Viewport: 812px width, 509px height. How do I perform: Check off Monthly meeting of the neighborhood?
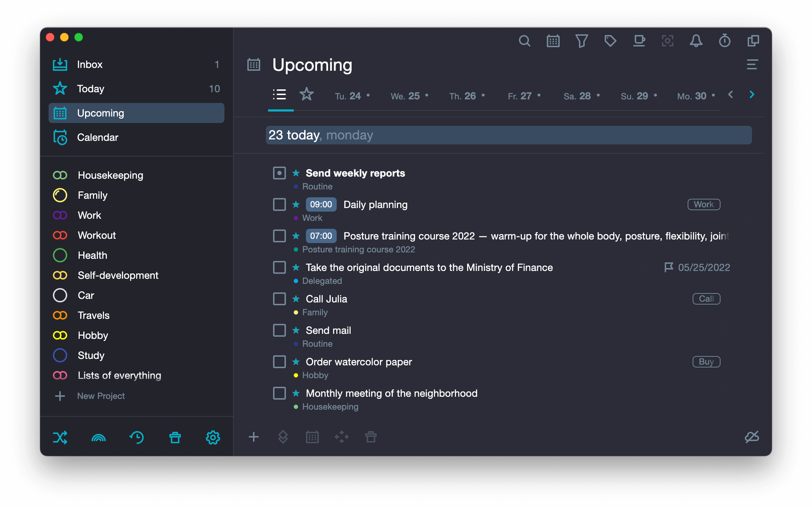point(279,393)
